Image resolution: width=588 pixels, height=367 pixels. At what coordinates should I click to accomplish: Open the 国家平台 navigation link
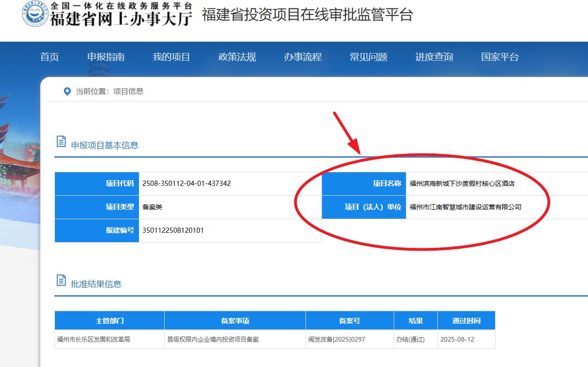click(x=500, y=57)
